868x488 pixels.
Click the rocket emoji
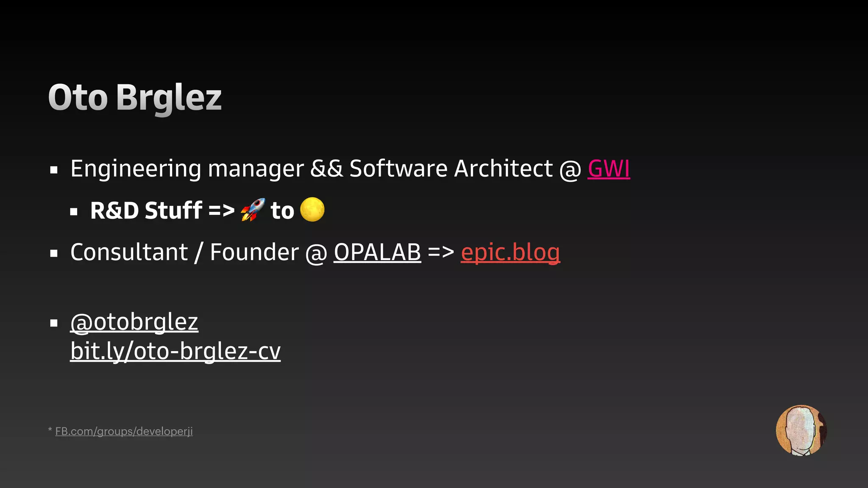tap(253, 210)
